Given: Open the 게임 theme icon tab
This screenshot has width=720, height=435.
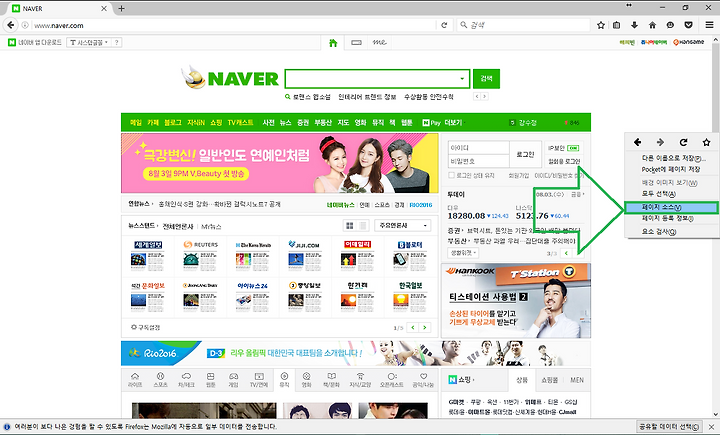Looking at the screenshot, I should pos(233,380).
